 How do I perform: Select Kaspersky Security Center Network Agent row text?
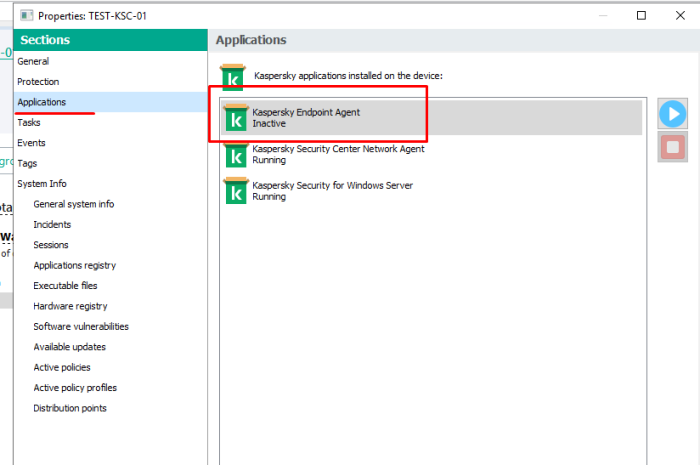click(338, 154)
